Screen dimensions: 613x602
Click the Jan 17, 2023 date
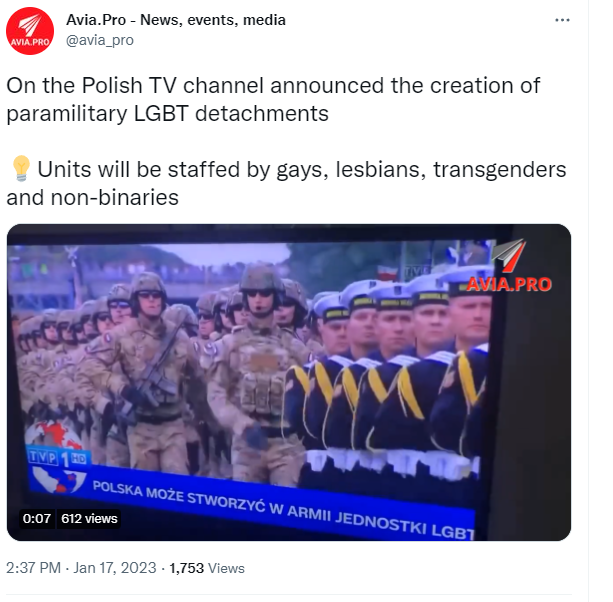pyautogui.click(x=115, y=568)
